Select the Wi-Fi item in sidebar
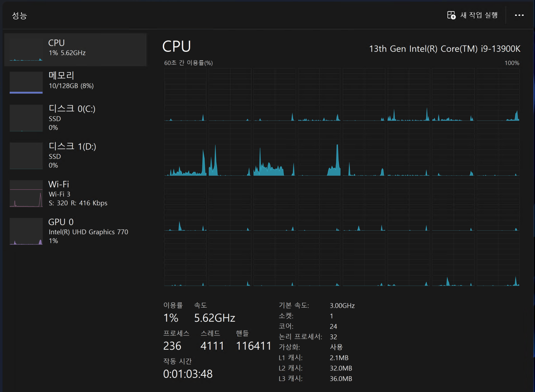The width and height of the screenshot is (535, 392). pyautogui.click(x=75, y=193)
